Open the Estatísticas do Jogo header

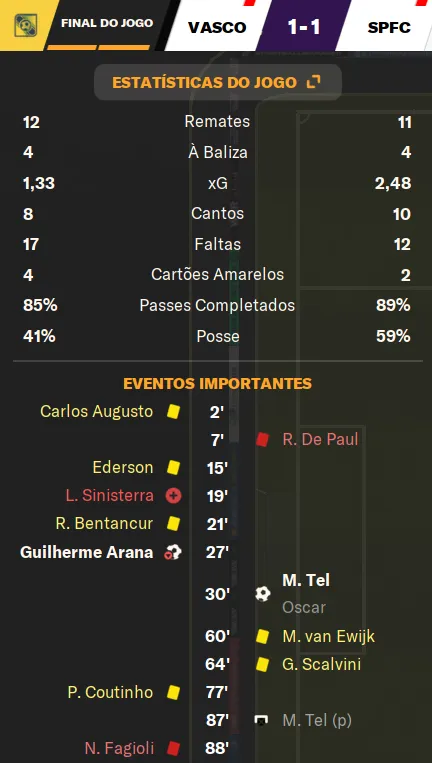pos(217,82)
